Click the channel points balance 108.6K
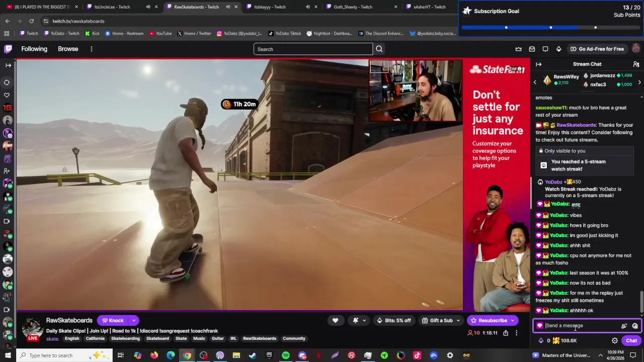 click(x=565, y=340)
